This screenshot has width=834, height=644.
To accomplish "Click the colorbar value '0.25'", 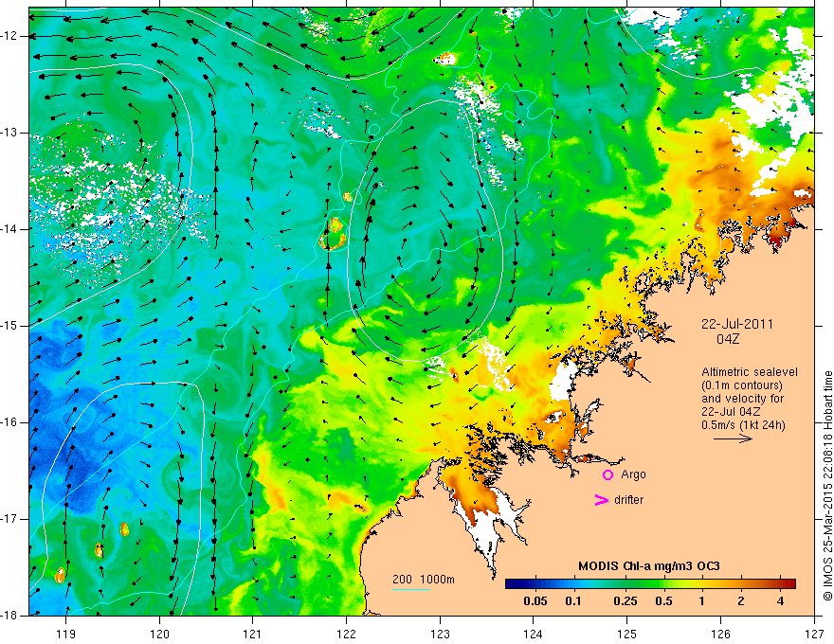I will (625, 601).
